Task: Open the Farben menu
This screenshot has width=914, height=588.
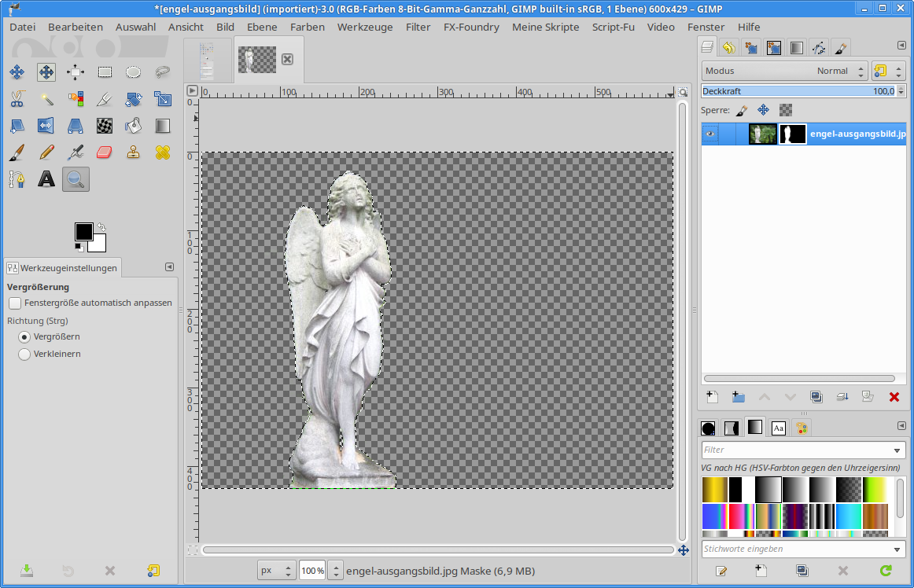Action: click(x=307, y=27)
